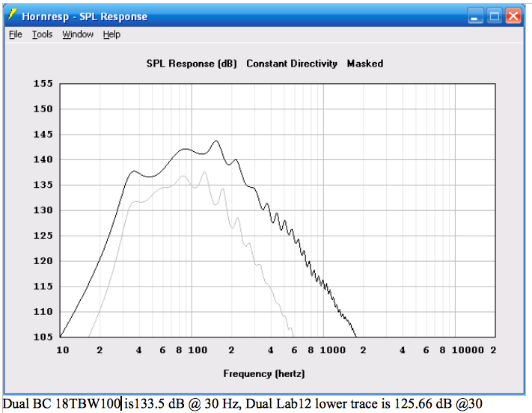
Task: Click the black trace peak near 144 dB
Action: click(216, 141)
